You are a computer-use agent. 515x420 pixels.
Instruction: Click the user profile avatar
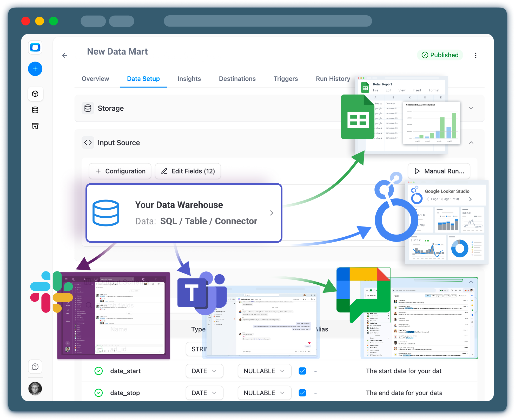coord(35,389)
